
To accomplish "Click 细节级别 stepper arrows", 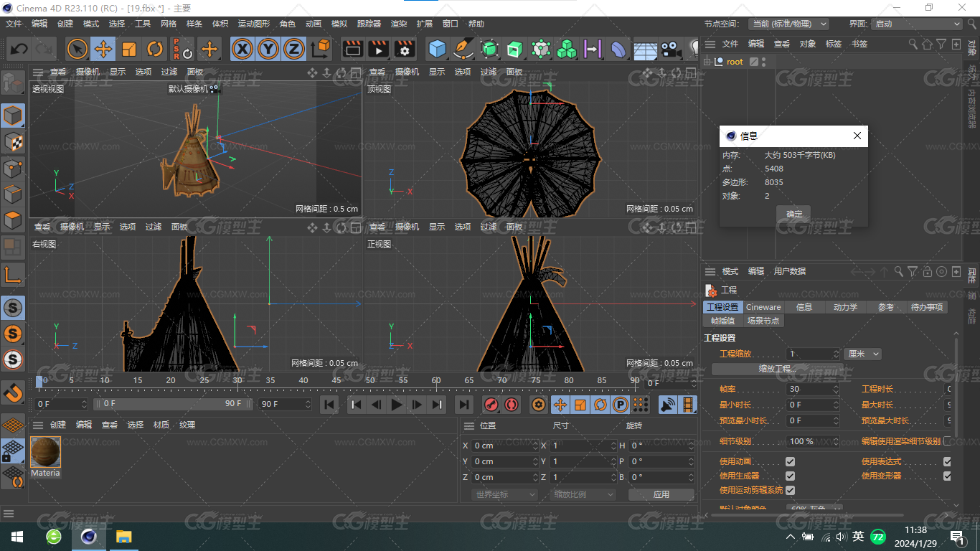I will point(836,441).
